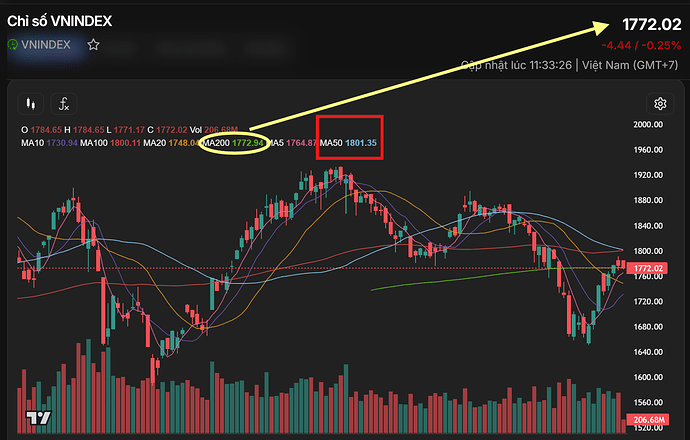Select the VNINDEX ticker label
The width and height of the screenshot is (690, 440).
pyautogui.click(x=46, y=44)
